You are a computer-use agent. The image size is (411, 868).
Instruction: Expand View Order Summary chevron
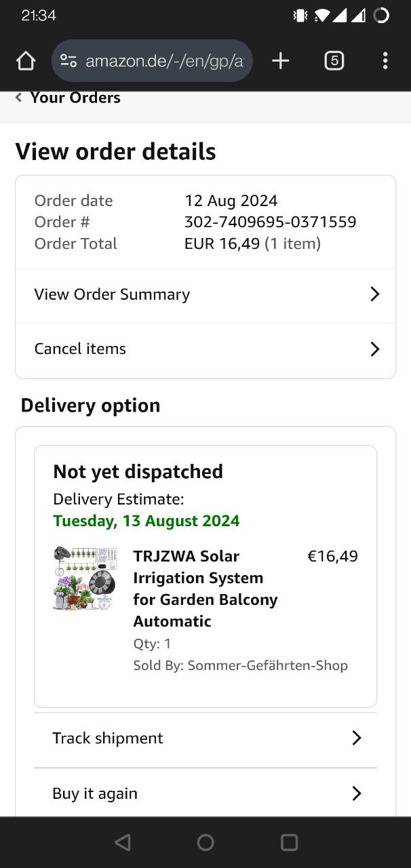(x=374, y=294)
